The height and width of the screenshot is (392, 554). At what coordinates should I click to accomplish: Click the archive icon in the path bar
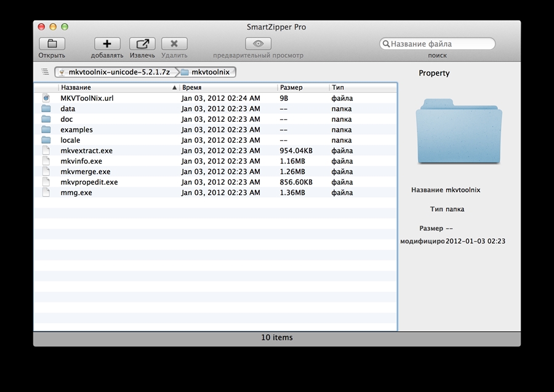click(62, 73)
